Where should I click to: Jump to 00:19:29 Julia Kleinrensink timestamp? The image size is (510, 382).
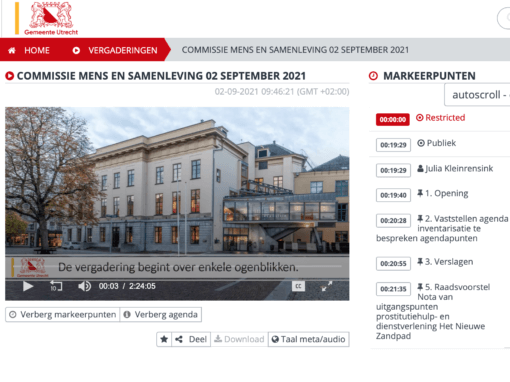point(393,170)
